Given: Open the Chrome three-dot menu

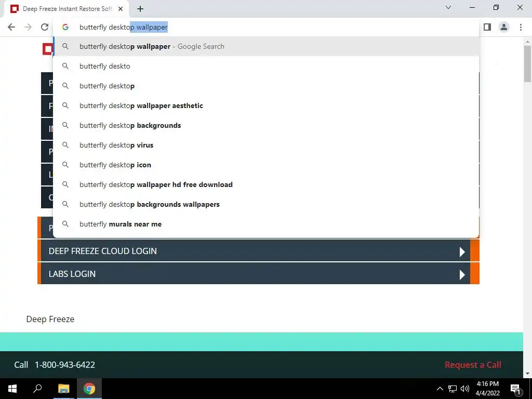Looking at the screenshot, I should 521,27.
